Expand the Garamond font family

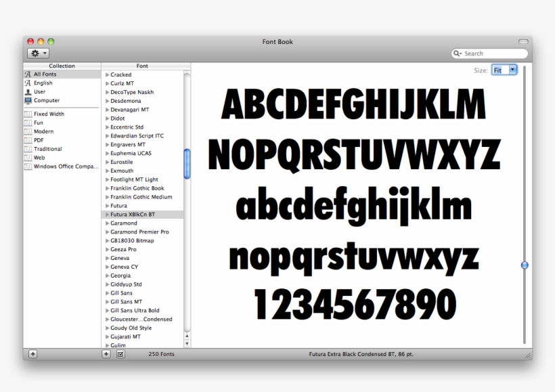click(107, 223)
